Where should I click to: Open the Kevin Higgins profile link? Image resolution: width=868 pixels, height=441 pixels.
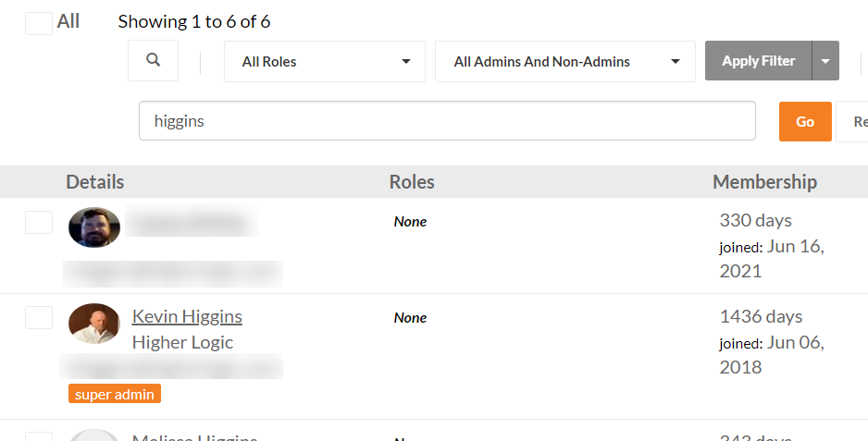coord(187,316)
